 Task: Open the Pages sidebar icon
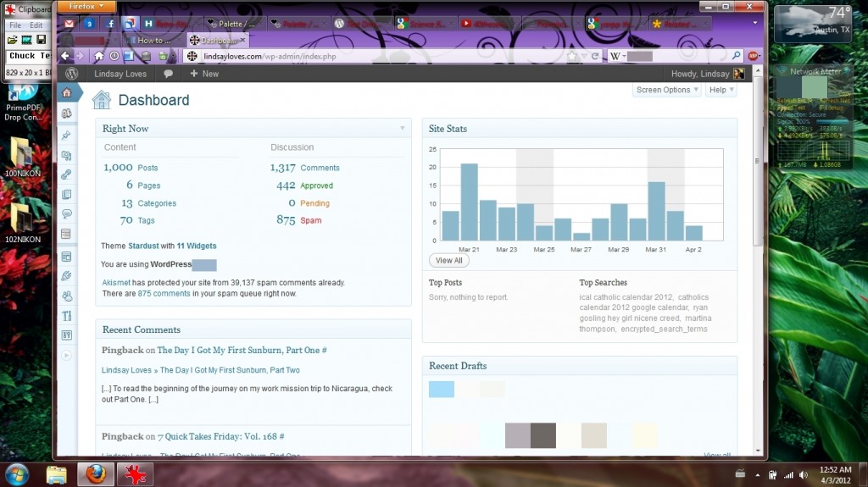click(x=67, y=195)
